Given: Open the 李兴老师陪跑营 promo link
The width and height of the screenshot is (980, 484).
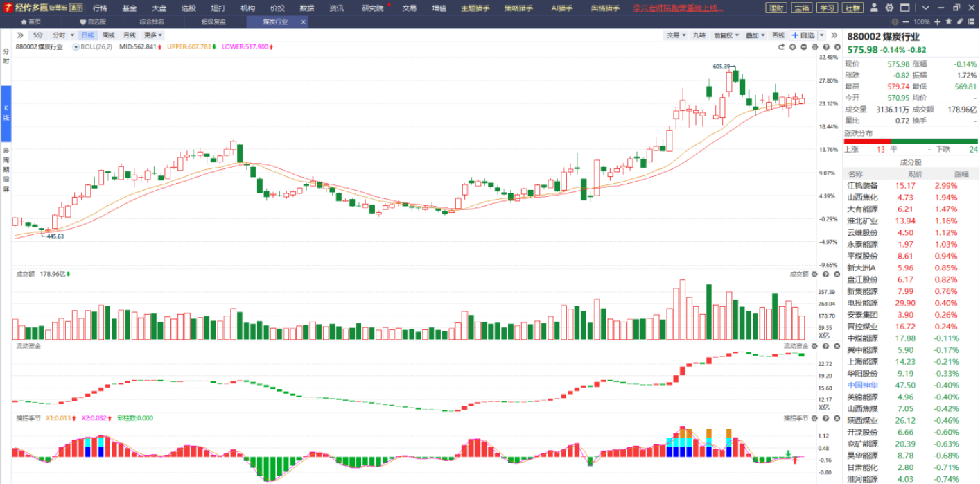Looking at the screenshot, I should pos(678,8).
